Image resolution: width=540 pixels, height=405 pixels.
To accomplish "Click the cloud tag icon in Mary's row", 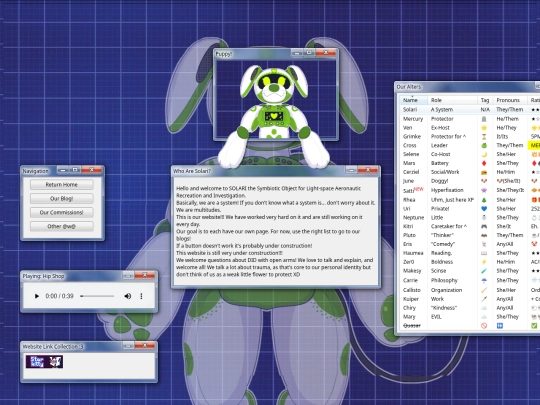I will (x=484, y=317).
